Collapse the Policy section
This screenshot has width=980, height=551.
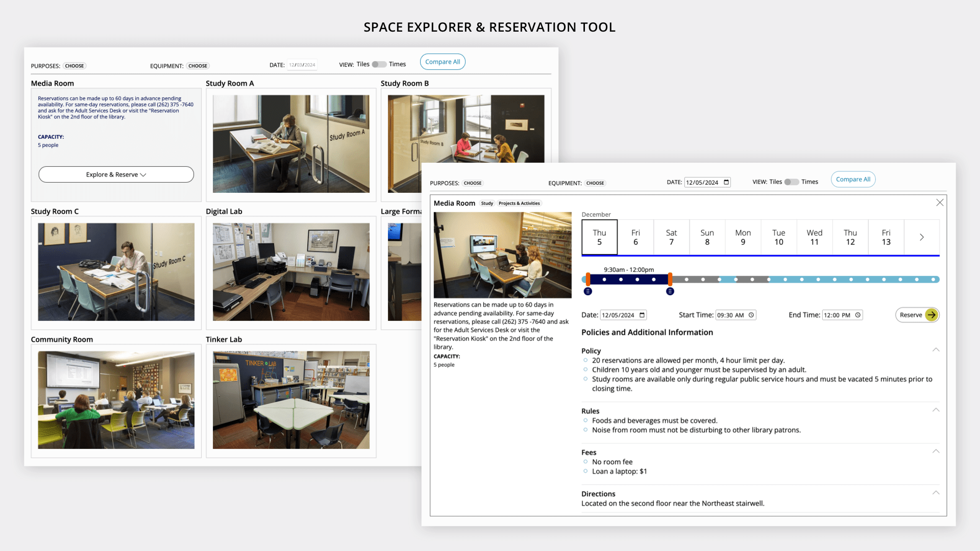(x=936, y=350)
